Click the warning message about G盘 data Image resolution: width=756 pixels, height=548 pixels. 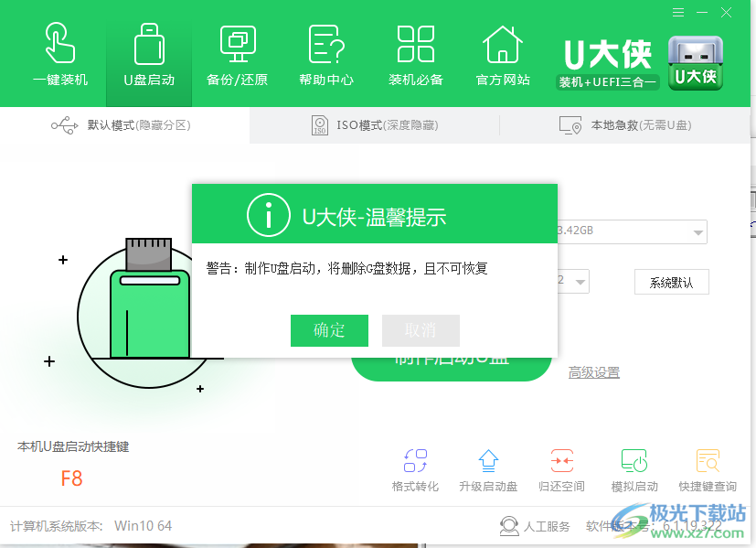coord(346,268)
